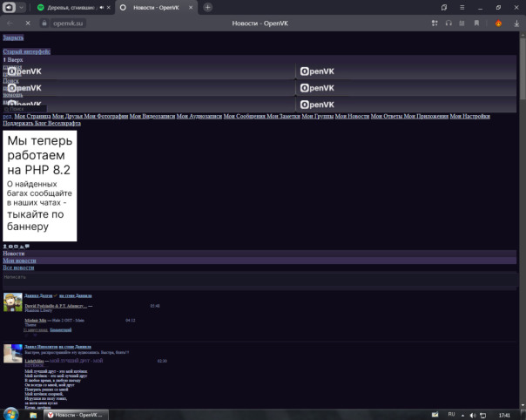Click the «Старый интерфейс» link
This screenshot has height=420, width=526.
(26, 51)
